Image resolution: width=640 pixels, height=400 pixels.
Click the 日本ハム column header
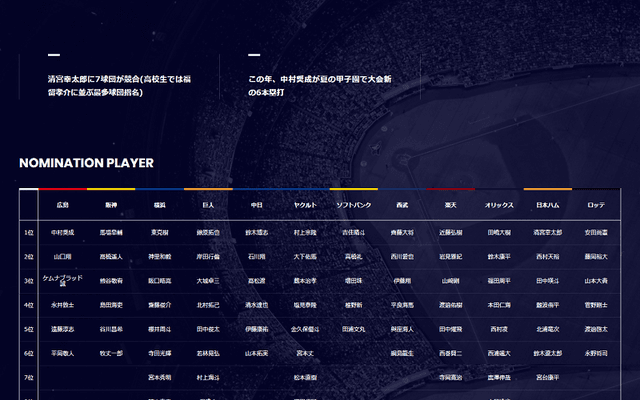pos(548,205)
